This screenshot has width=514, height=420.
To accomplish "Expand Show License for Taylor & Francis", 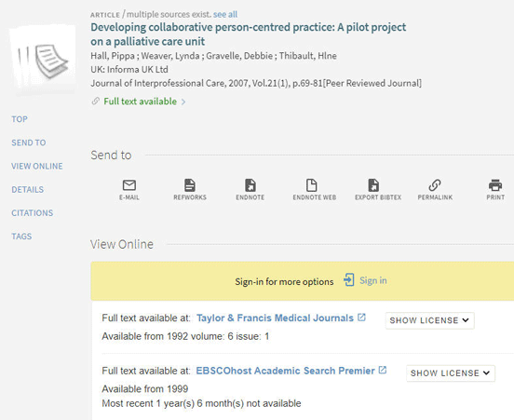I will point(430,320).
